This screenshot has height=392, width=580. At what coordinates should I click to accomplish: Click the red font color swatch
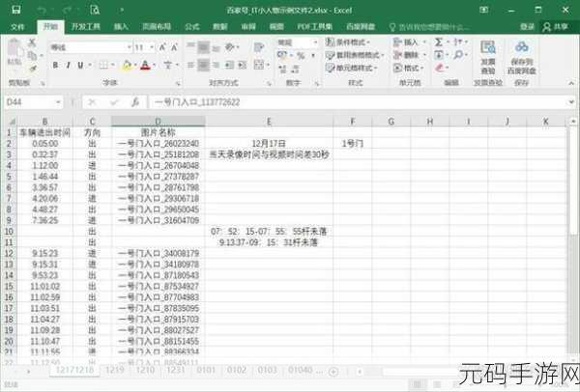(x=145, y=66)
